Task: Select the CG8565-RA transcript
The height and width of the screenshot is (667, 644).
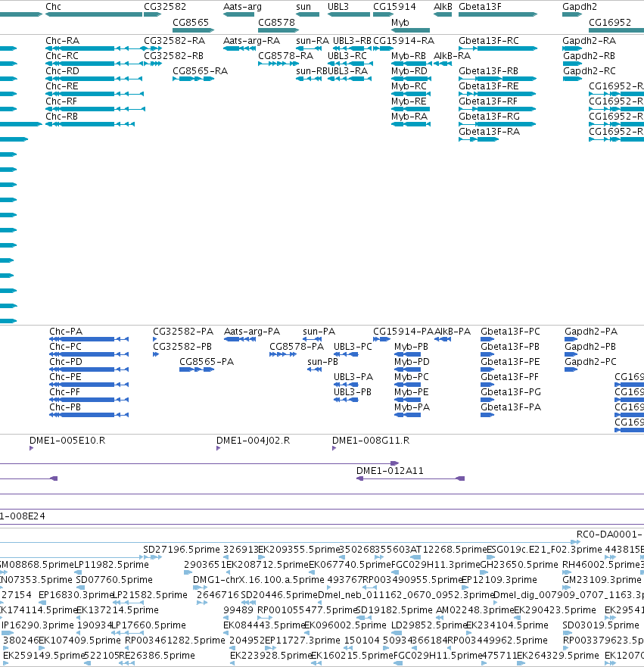Action: coord(194,79)
